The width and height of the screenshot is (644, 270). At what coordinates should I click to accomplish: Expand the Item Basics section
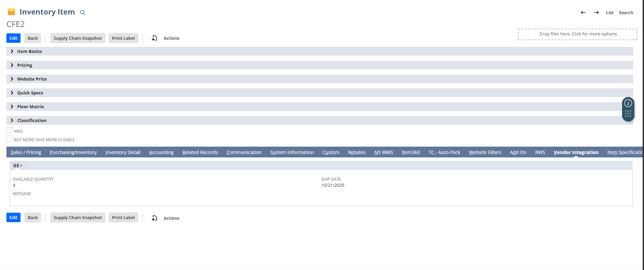[x=29, y=51]
